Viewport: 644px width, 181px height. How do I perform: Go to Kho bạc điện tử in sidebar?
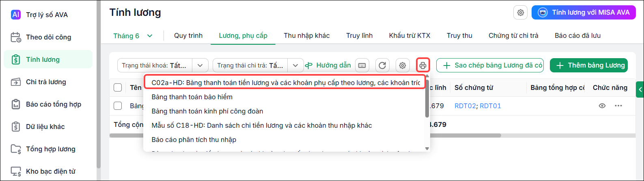click(x=48, y=171)
